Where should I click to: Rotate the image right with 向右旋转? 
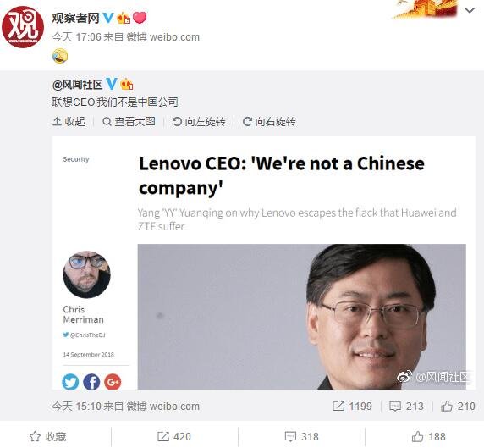pyautogui.click(x=269, y=121)
